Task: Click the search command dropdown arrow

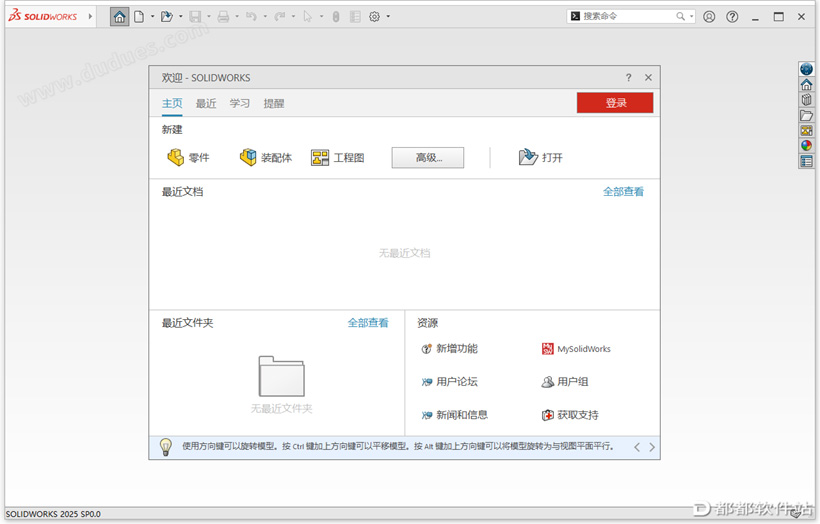Action: pyautogui.click(x=691, y=16)
